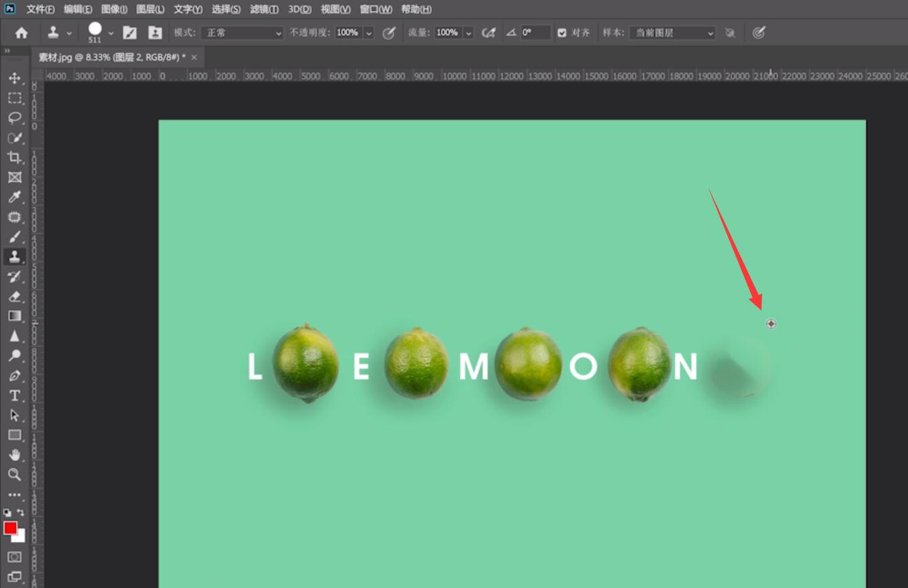908x588 pixels.
Task: Select the Spot Healing tool
Action: [14, 217]
